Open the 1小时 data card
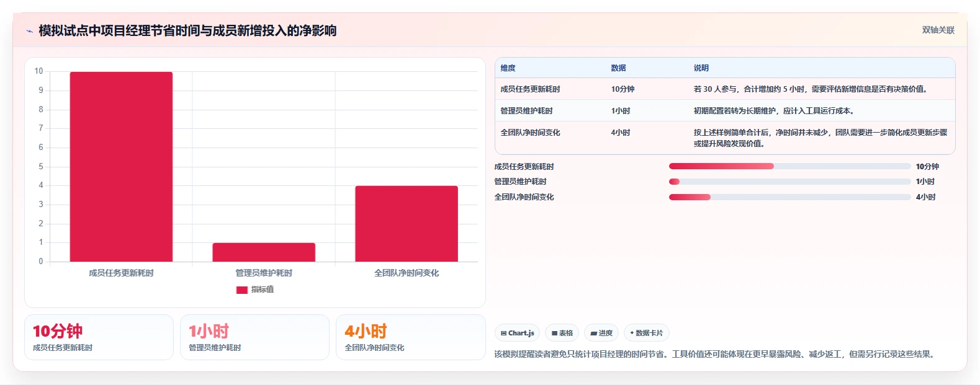Viewport: 980px width, 385px height. (x=254, y=337)
